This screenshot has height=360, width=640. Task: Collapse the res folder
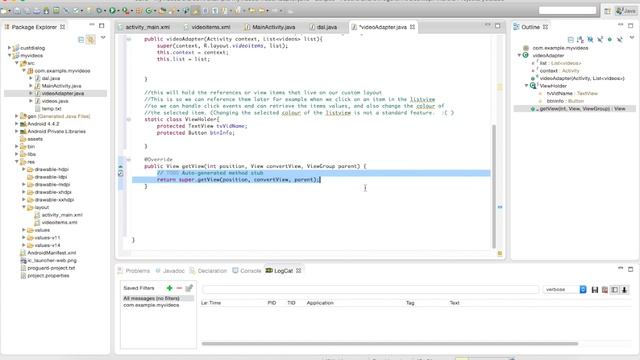coord(16,162)
